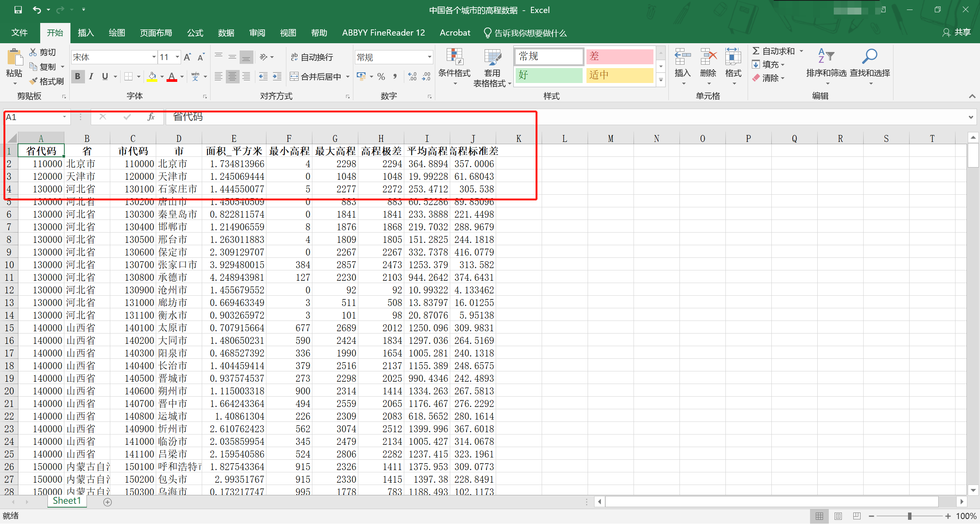Open the 数据 (Data) tab
The height and width of the screenshot is (524, 980).
(226, 33)
